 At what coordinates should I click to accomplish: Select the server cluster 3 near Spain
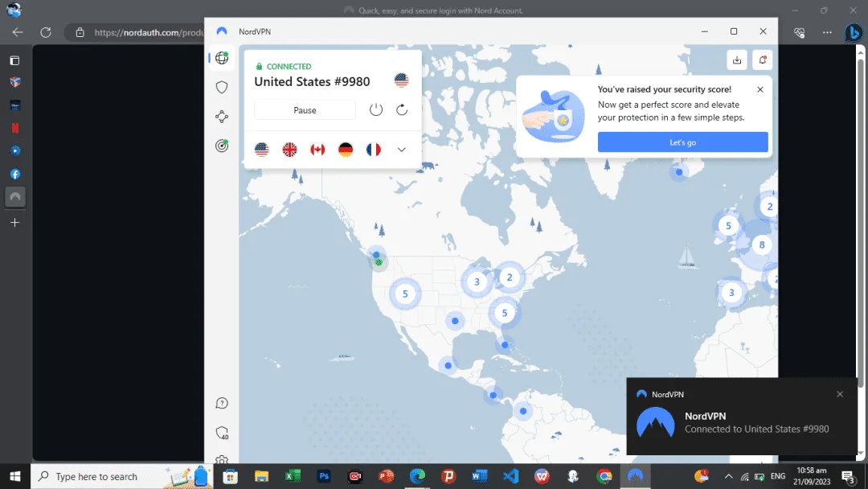click(x=731, y=293)
